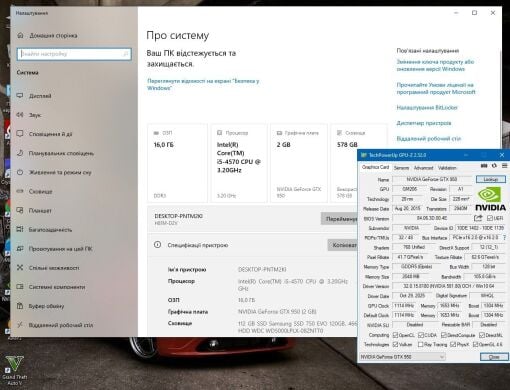This screenshot has height=390, width=510.
Task: Toggle the DirectML checkbox
Action: pyautogui.click(x=482, y=335)
